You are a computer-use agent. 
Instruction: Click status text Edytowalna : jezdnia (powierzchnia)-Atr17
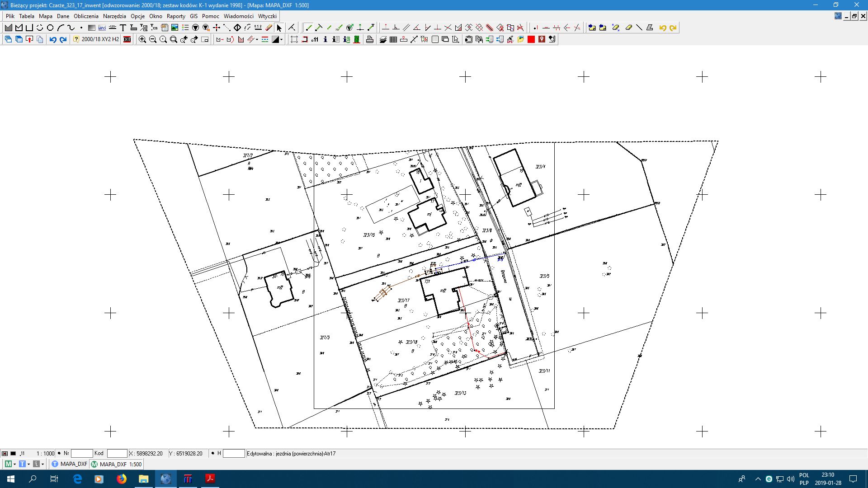pyautogui.click(x=291, y=453)
